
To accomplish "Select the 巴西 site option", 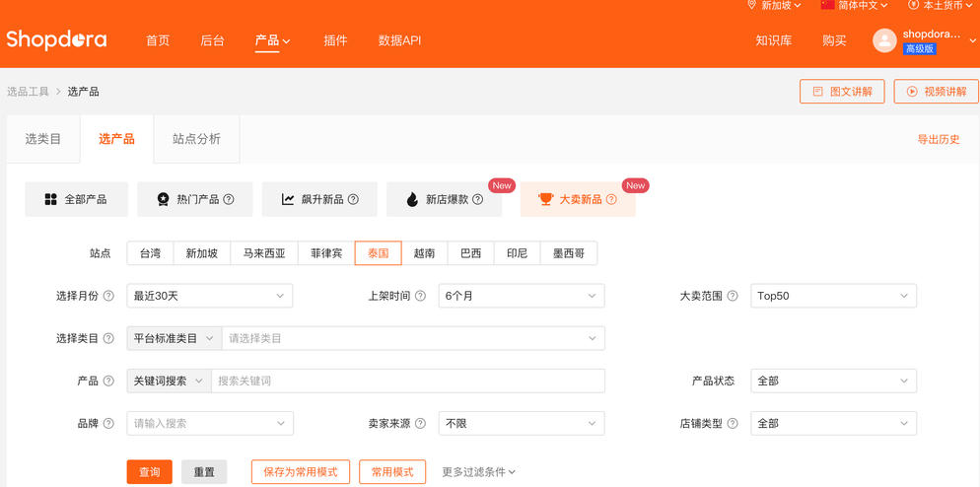I will tap(471, 253).
